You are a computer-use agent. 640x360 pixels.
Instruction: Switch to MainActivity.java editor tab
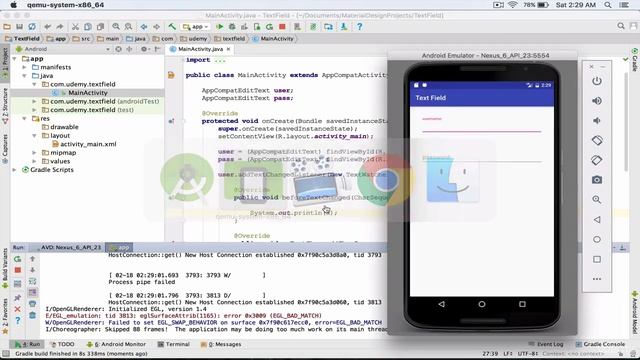click(200, 49)
